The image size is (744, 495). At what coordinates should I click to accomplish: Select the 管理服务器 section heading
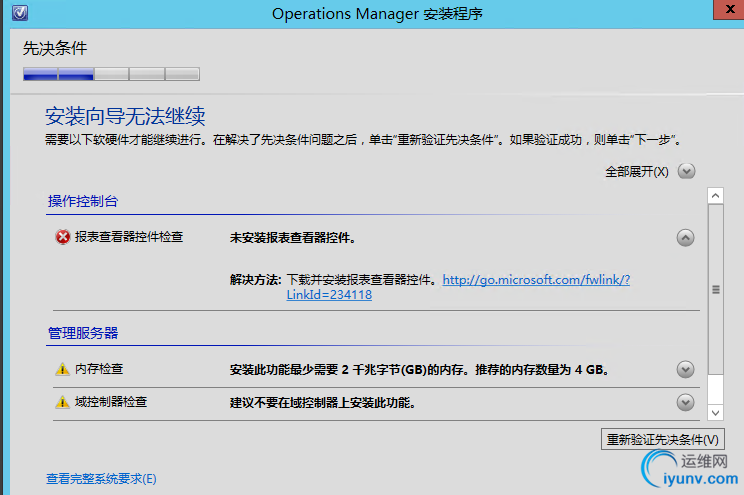click(x=83, y=333)
